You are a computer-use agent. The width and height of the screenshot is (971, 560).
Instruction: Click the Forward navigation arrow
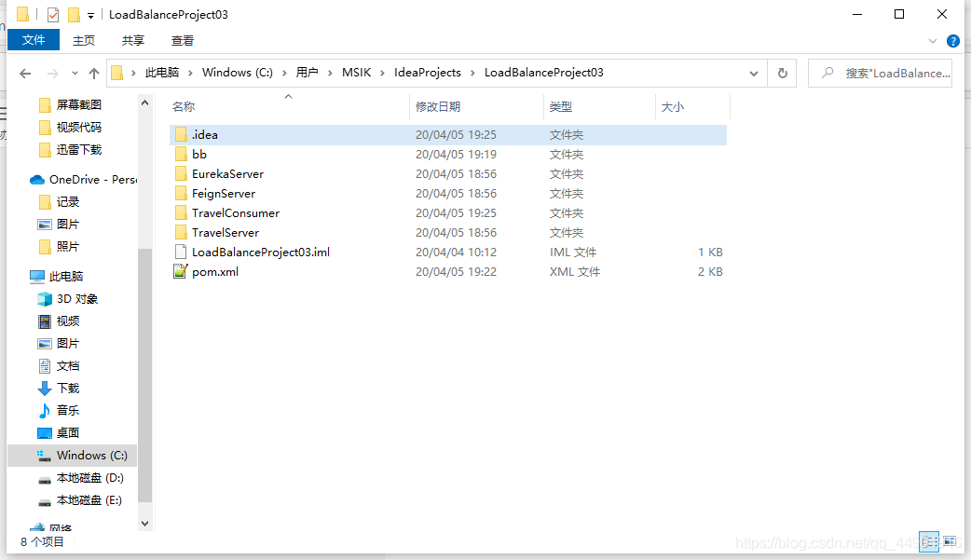pos(53,74)
